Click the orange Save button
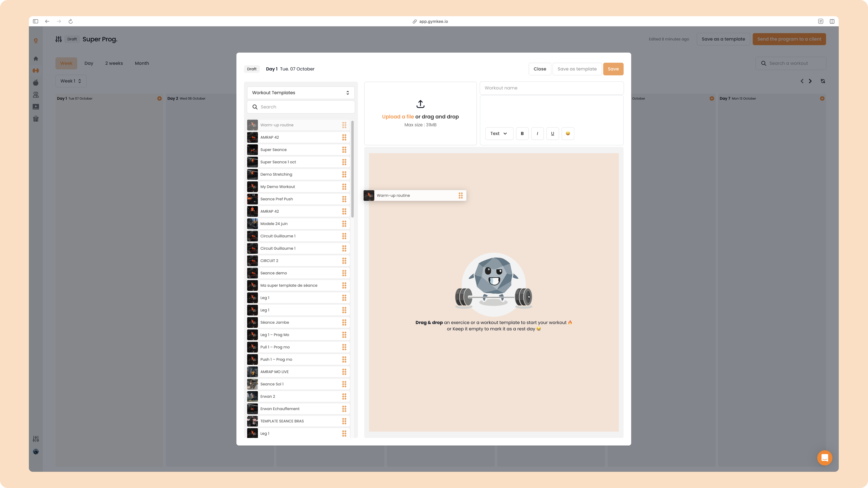 click(x=613, y=69)
